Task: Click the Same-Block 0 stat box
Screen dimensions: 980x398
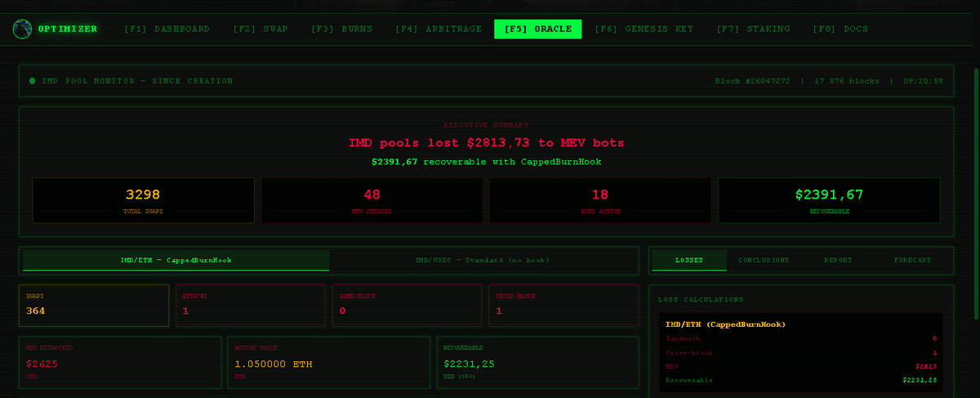Action: click(407, 306)
